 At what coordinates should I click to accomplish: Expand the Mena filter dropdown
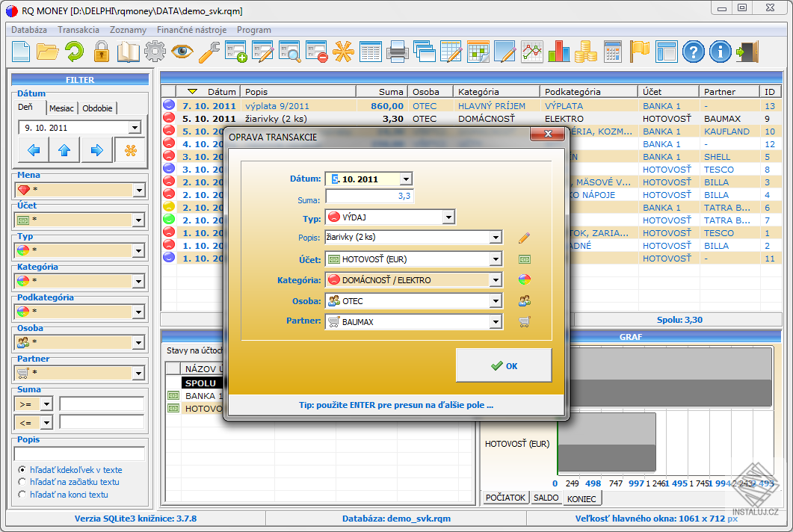tap(138, 190)
